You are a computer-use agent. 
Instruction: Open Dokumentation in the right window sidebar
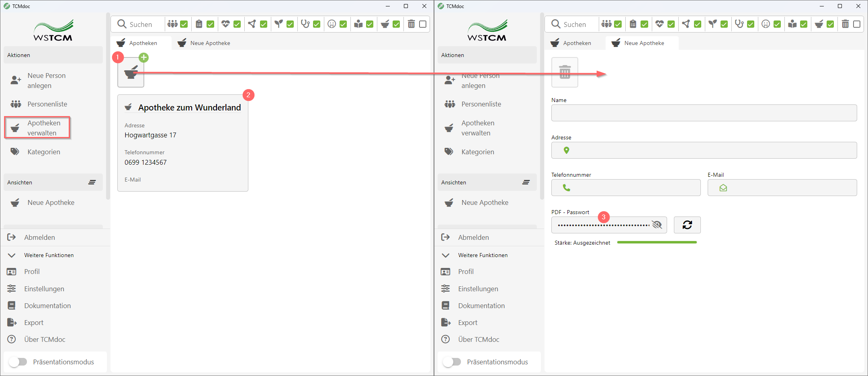click(x=481, y=306)
